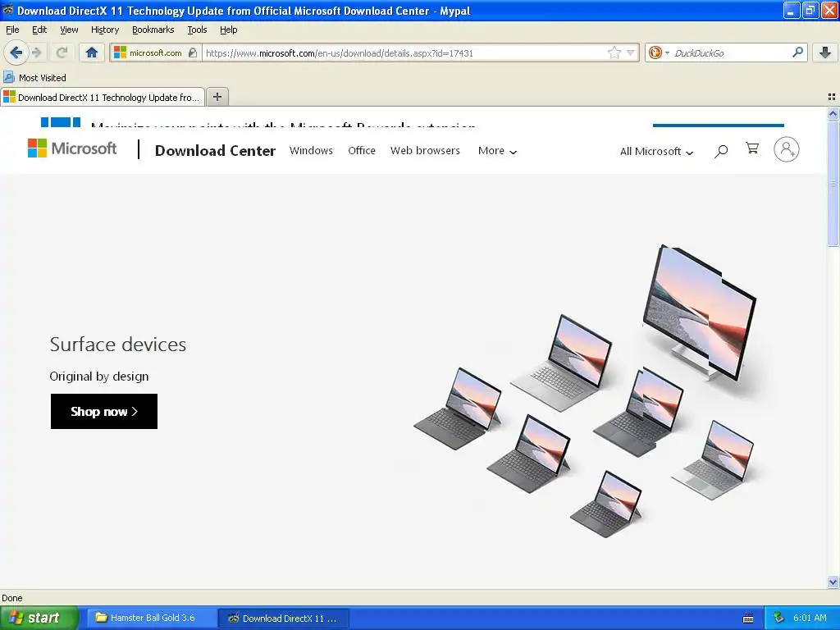Click the Microsoft logo on the page
Image resolution: width=840 pixels, height=630 pixels.
tap(72, 148)
